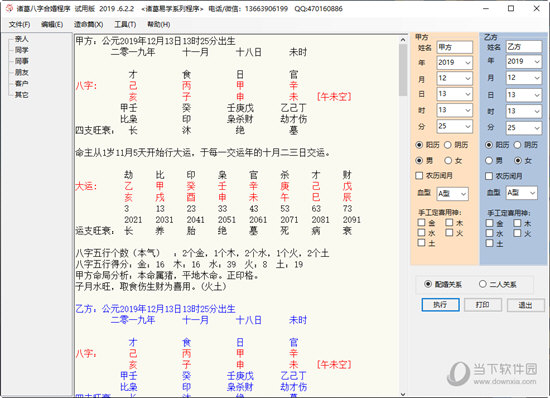Click the 退出 button
This screenshot has width=550, height=398.
pos(525,305)
